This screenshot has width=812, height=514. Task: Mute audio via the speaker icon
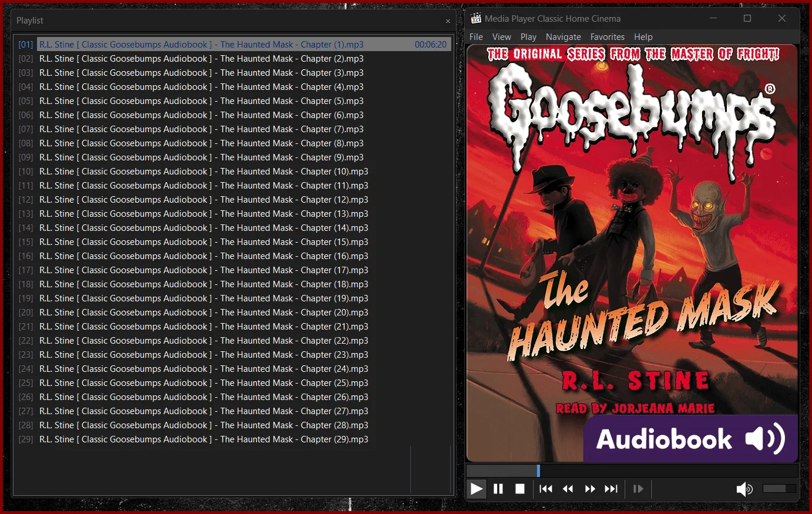[x=744, y=489]
